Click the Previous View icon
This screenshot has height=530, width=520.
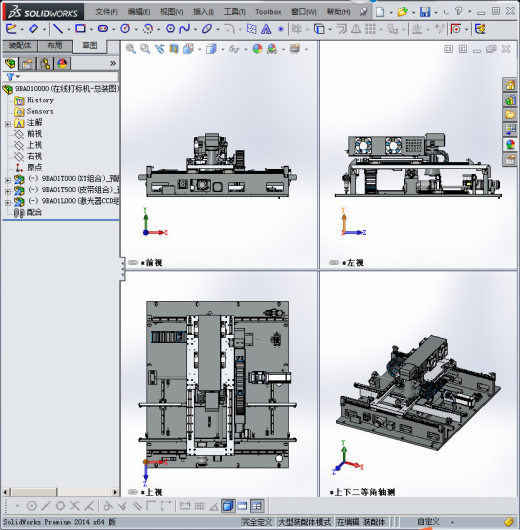(159, 49)
